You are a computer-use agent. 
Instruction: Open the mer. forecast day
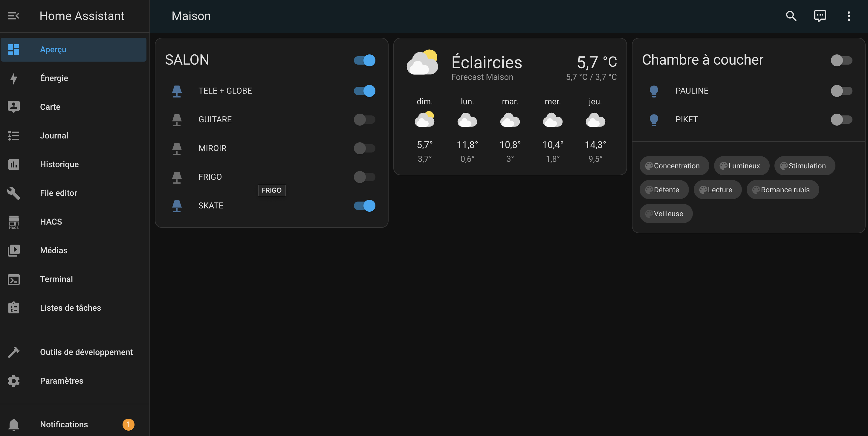pyautogui.click(x=553, y=130)
